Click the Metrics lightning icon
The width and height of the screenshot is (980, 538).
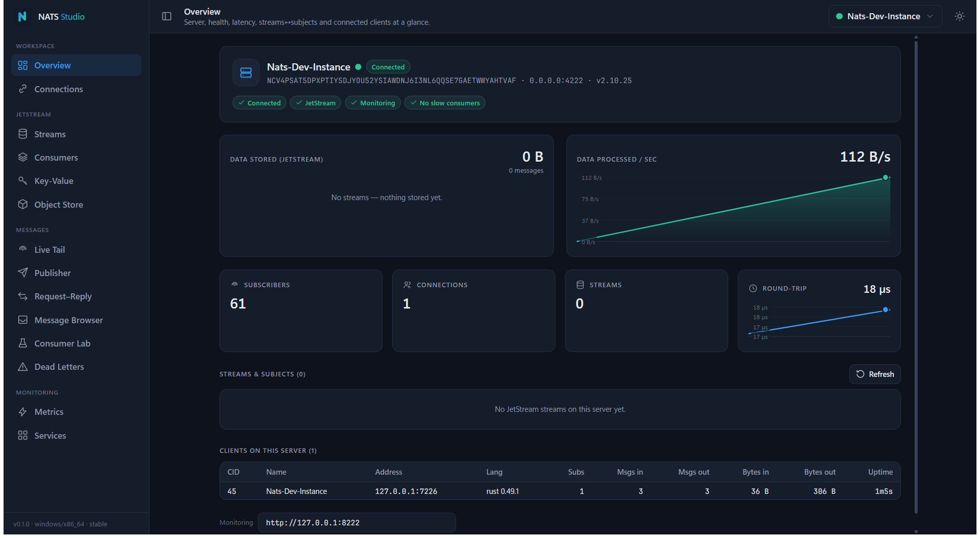tap(23, 412)
